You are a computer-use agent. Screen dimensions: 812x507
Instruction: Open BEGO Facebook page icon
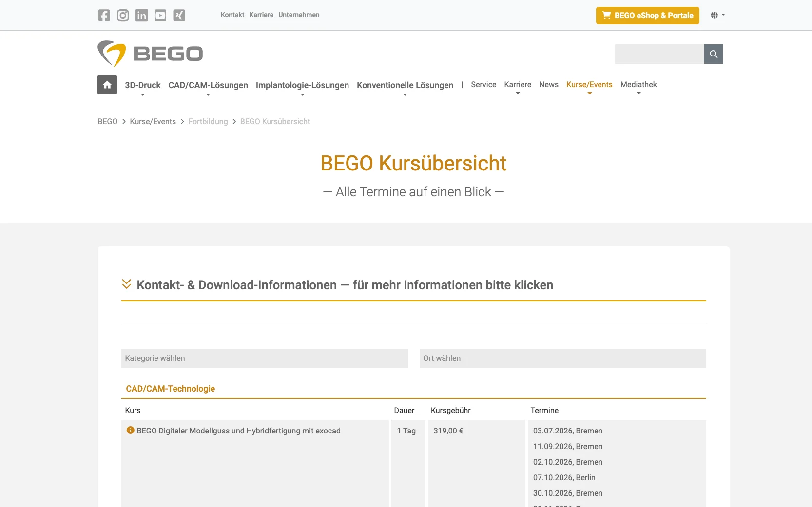tap(104, 15)
